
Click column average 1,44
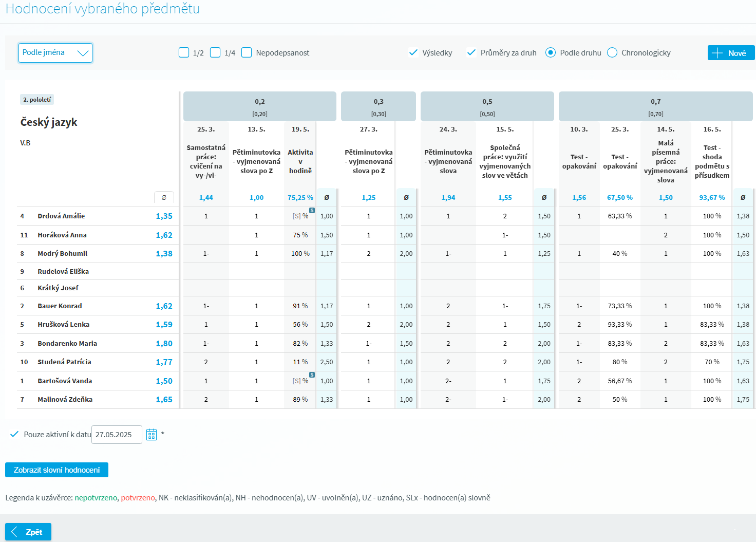pos(206,197)
